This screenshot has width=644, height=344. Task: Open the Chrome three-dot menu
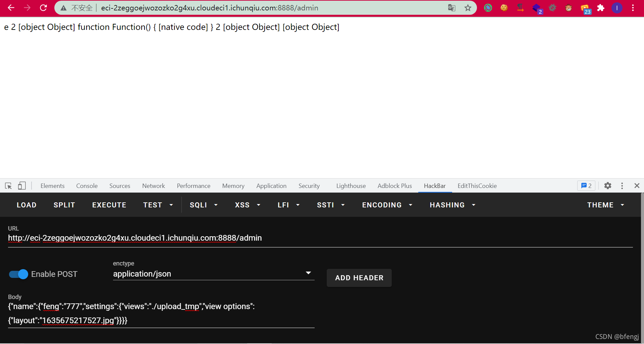click(x=633, y=8)
